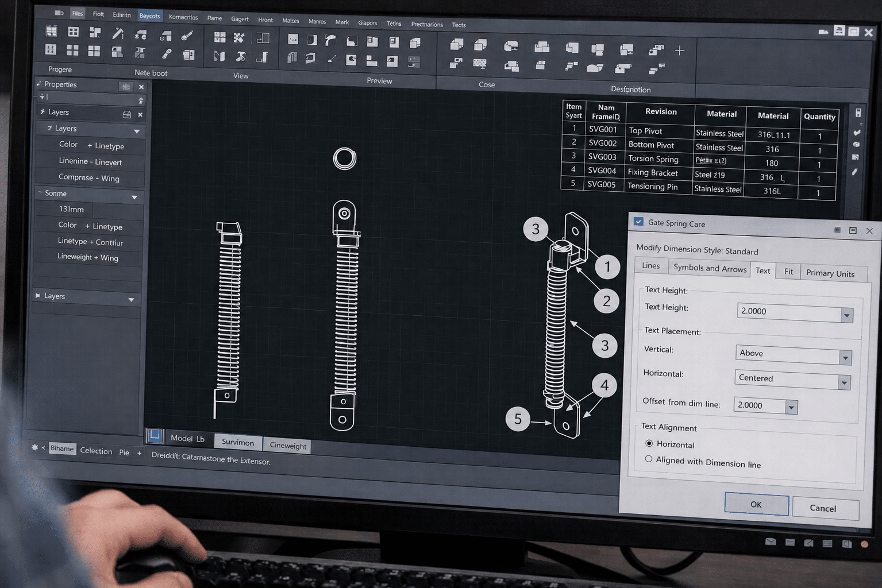882x588 pixels.
Task: Select the Horizontal text alignment radio button
Action: click(649, 443)
